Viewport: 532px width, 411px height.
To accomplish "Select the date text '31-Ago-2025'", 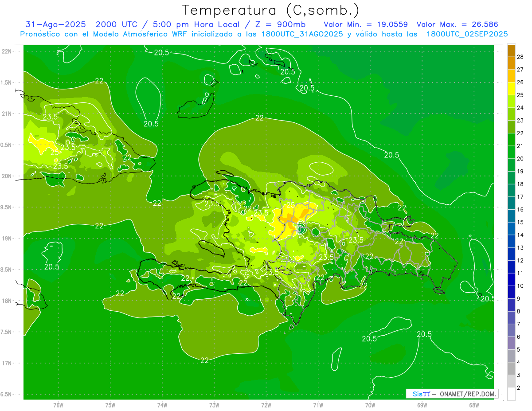I will point(55,24).
